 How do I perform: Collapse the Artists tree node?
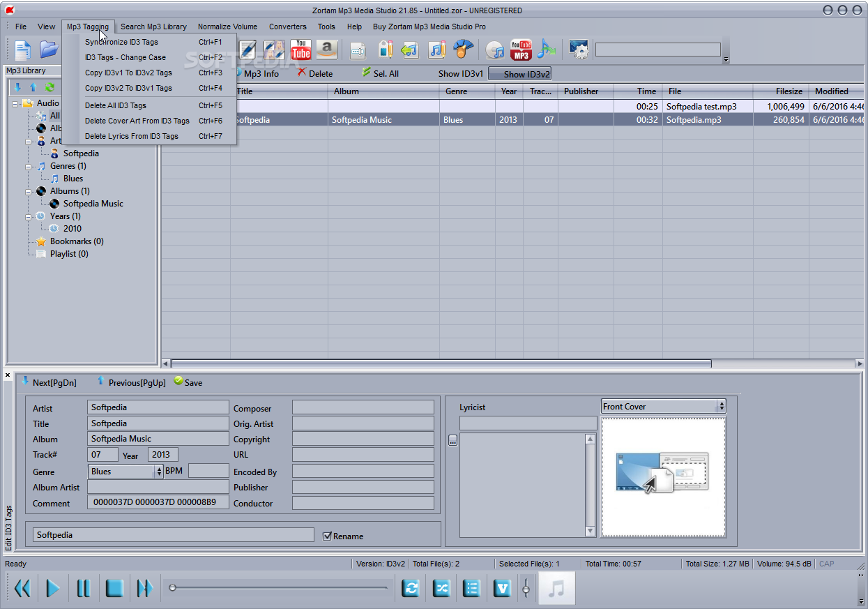tap(29, 141)
